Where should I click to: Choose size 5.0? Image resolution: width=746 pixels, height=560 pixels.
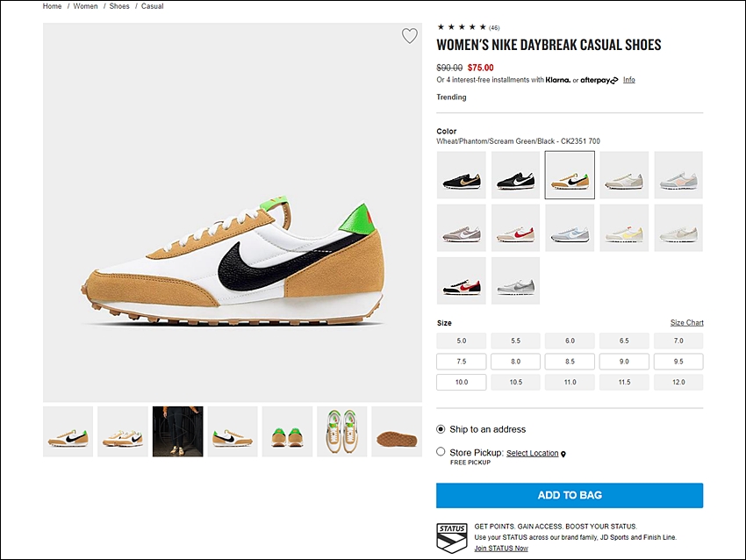point(462,341)
